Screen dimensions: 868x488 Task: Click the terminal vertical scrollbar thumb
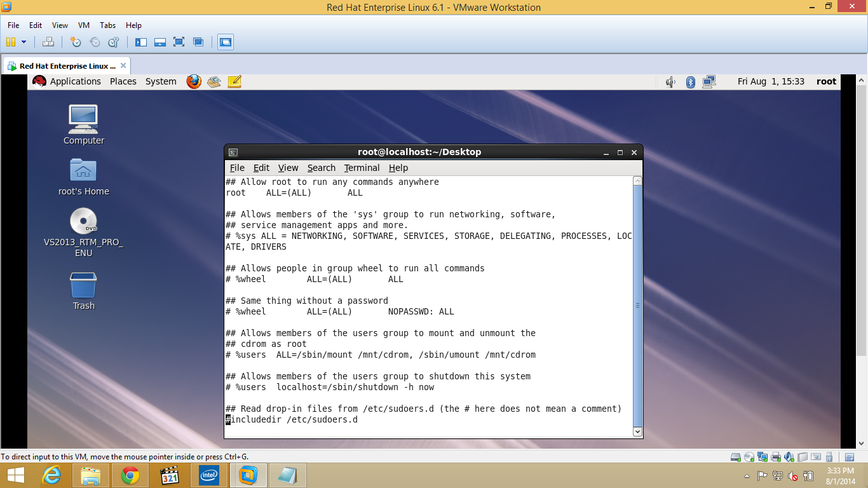coord(637,306)
